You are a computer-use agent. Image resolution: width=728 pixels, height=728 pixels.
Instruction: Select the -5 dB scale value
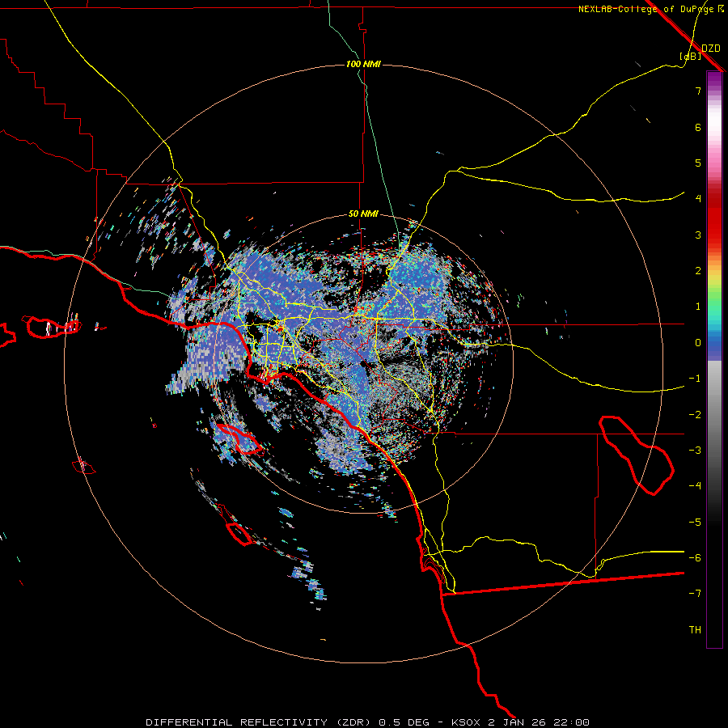coord(695,523)
